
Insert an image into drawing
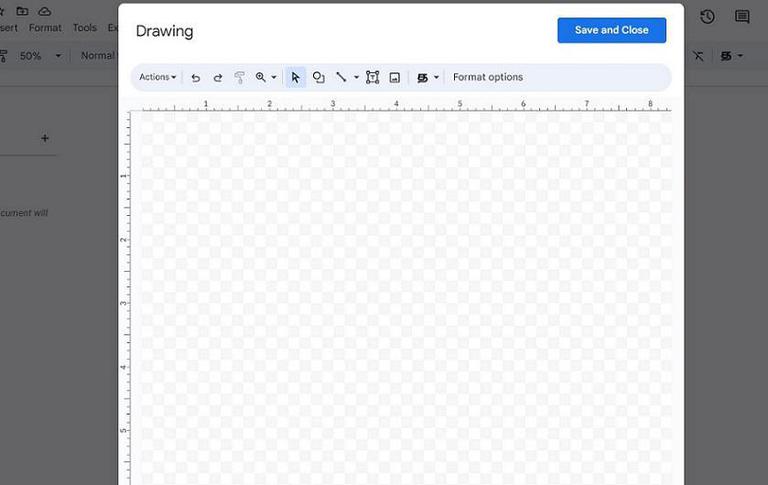(x=395, y=77)
